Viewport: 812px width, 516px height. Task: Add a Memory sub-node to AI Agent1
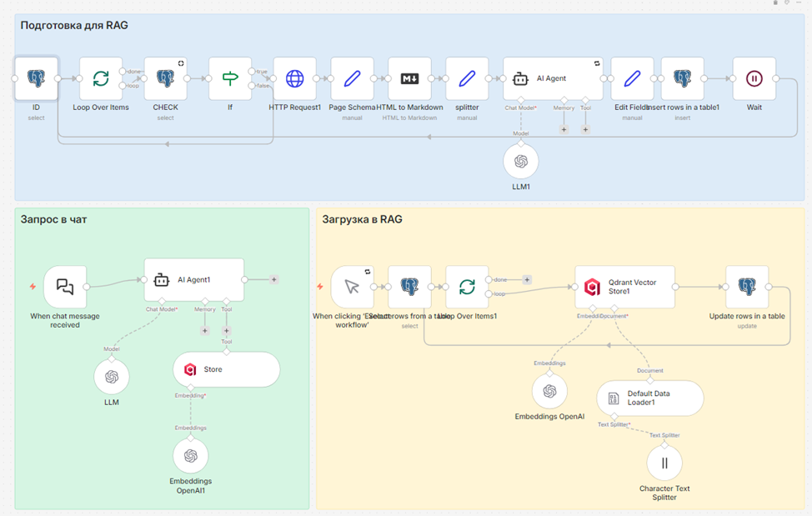tap(205, 330)
